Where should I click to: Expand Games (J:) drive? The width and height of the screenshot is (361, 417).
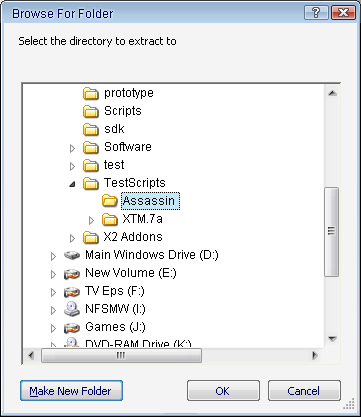53,328
